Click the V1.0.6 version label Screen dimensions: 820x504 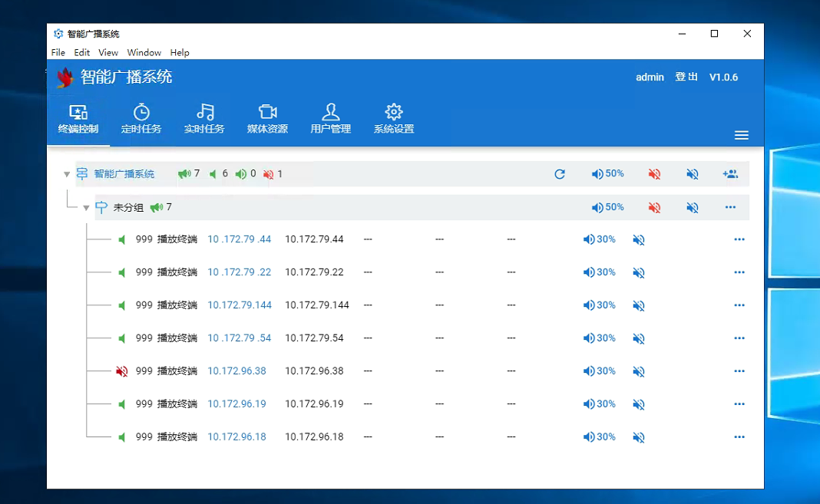point(723,77)
